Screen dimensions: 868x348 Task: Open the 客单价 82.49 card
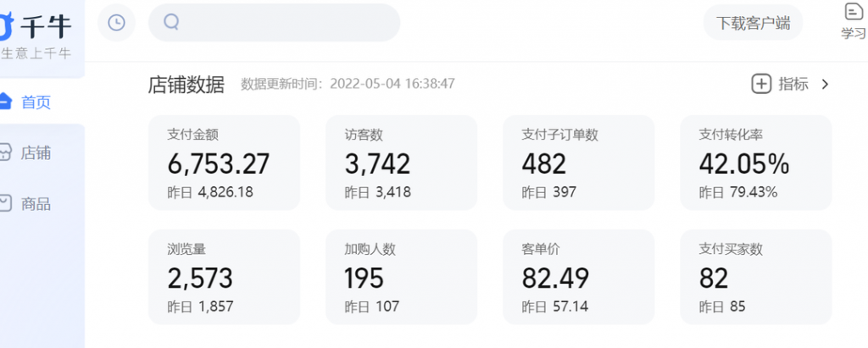pos(578,277)
